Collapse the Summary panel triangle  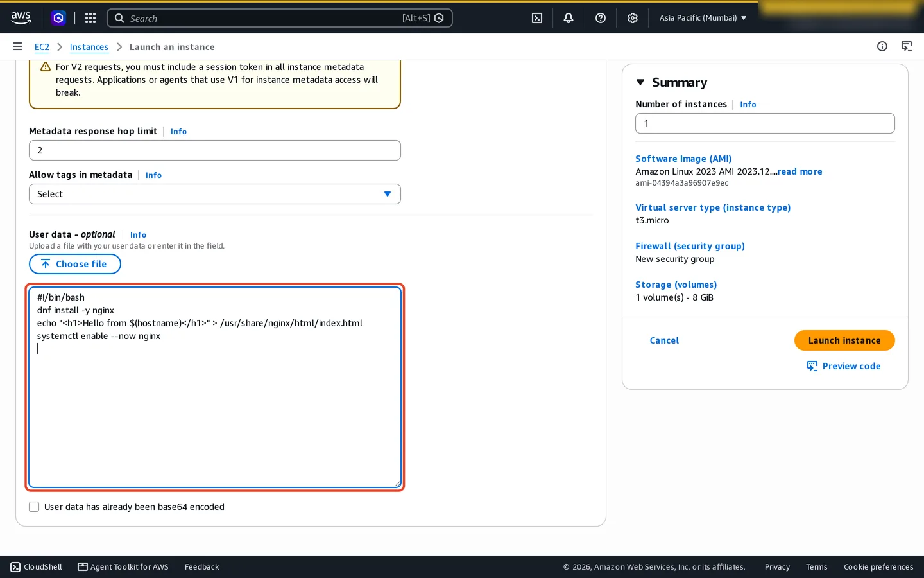tap(640, 82)
